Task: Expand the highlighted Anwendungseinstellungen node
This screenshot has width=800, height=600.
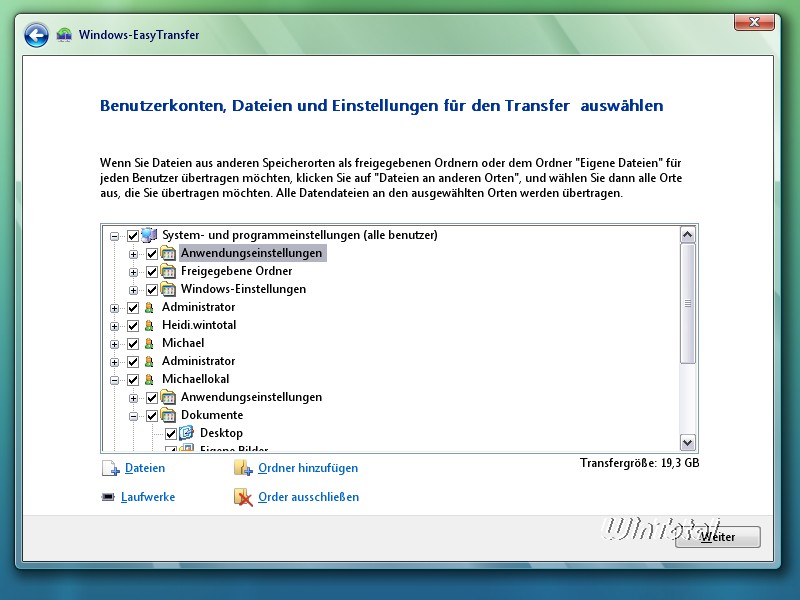Action: click(133, 254)
